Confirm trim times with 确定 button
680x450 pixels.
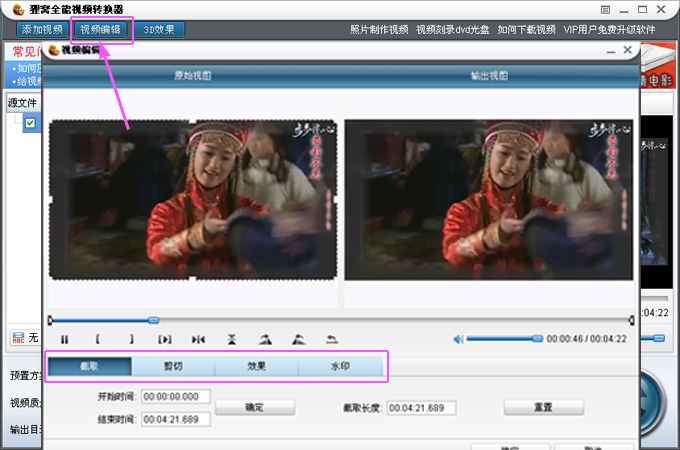[255, 408]
